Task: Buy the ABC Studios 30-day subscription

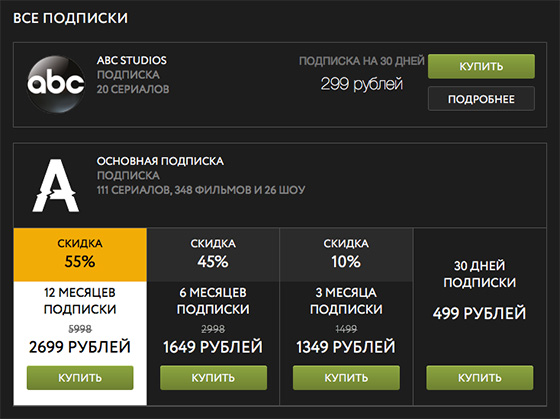Action: pos(481,66)
